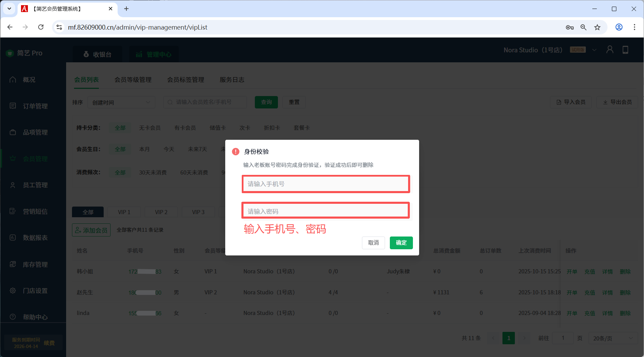The width and height of the screenshot is (644, 357).
Task: Reload the page with refresh icon
Action: [x=41, y=27]
